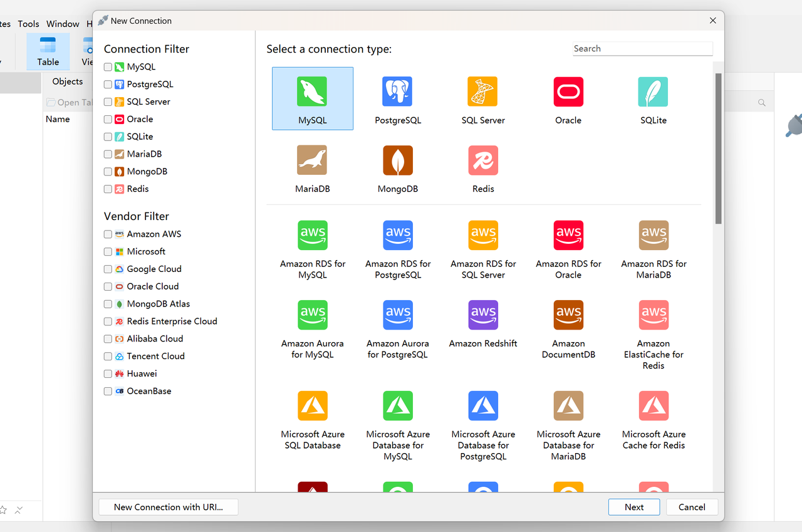Open the Window menu
802x532 pixels.
click(63, 24)
